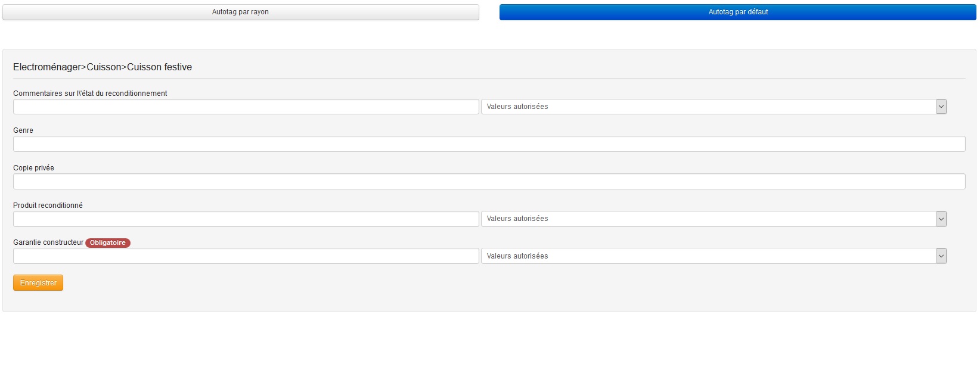980x386 pixels.
Task: Click the Genre label
Action: point(23,130)
